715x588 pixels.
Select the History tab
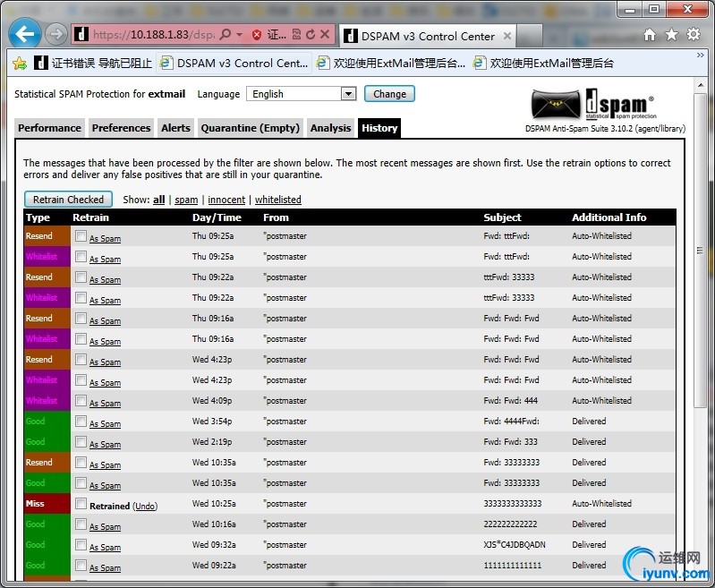tap(379, 128)
